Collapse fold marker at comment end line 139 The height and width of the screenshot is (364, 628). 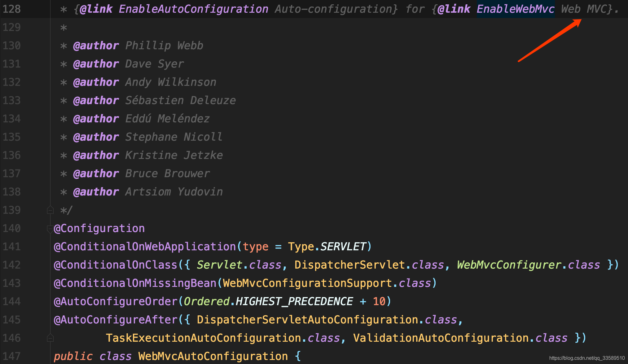[x=50, y=210]
